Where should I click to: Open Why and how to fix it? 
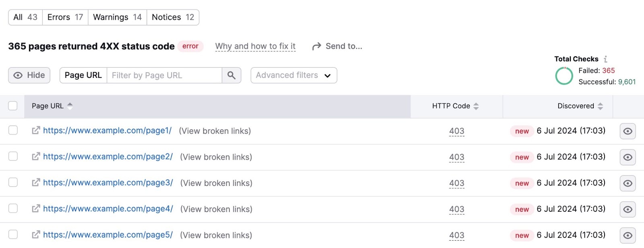click(255, 46)
